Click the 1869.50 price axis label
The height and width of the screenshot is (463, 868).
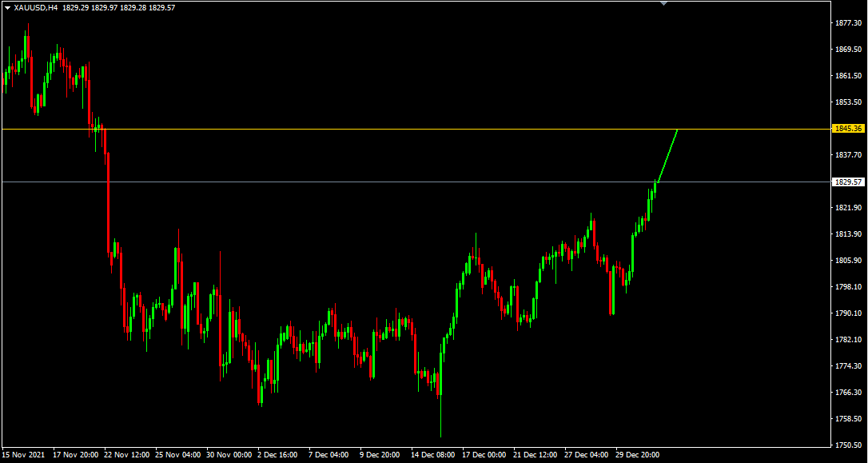click(x=849, y=50)
